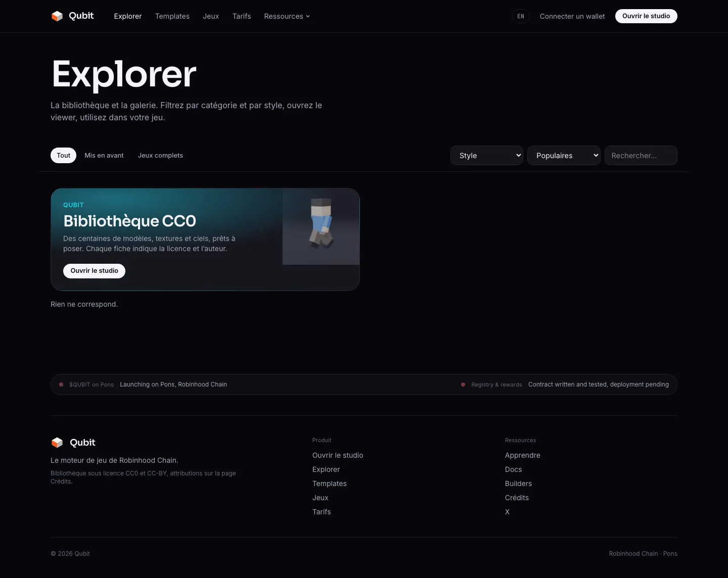Click the big Explorer page heading

tap(124, 74)
